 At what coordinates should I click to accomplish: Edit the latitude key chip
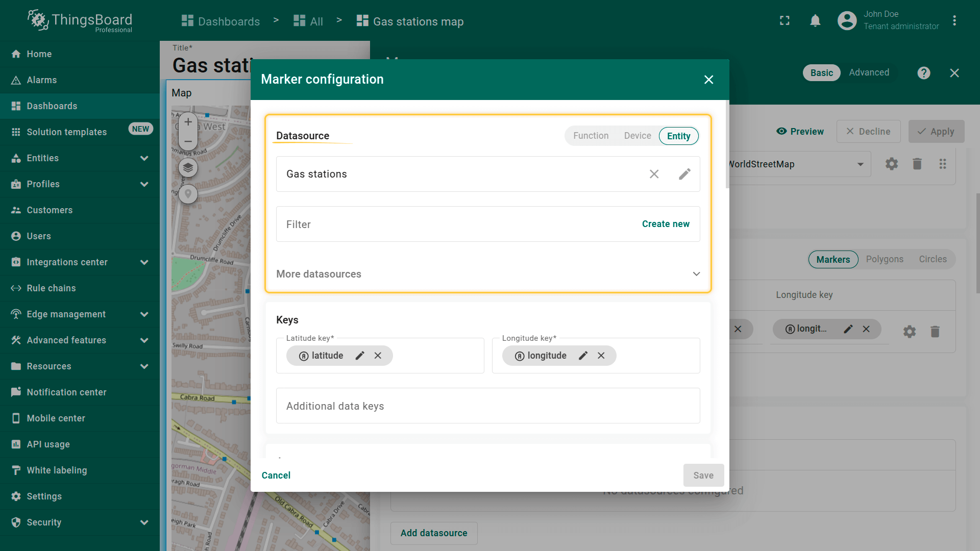(x=360, y=356)
